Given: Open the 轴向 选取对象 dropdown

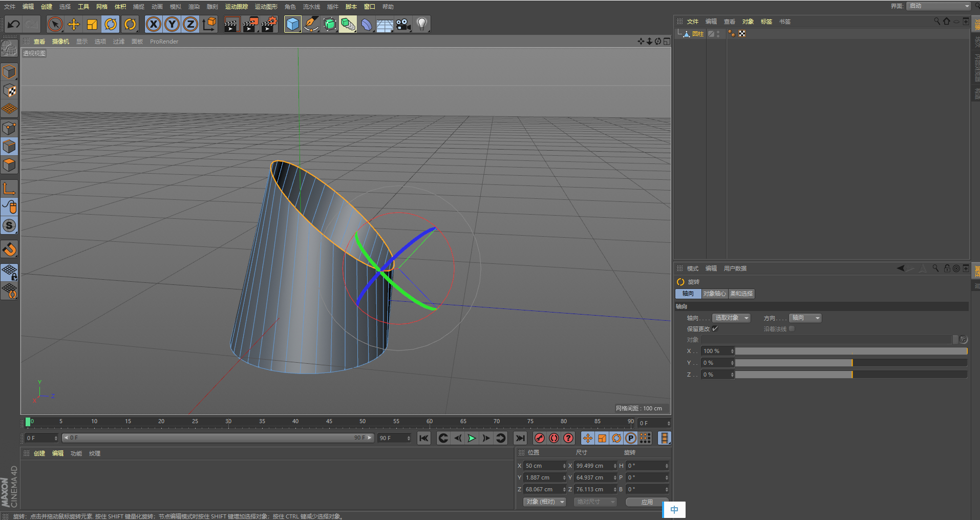Looking at the screenshot, I should 731,318.
